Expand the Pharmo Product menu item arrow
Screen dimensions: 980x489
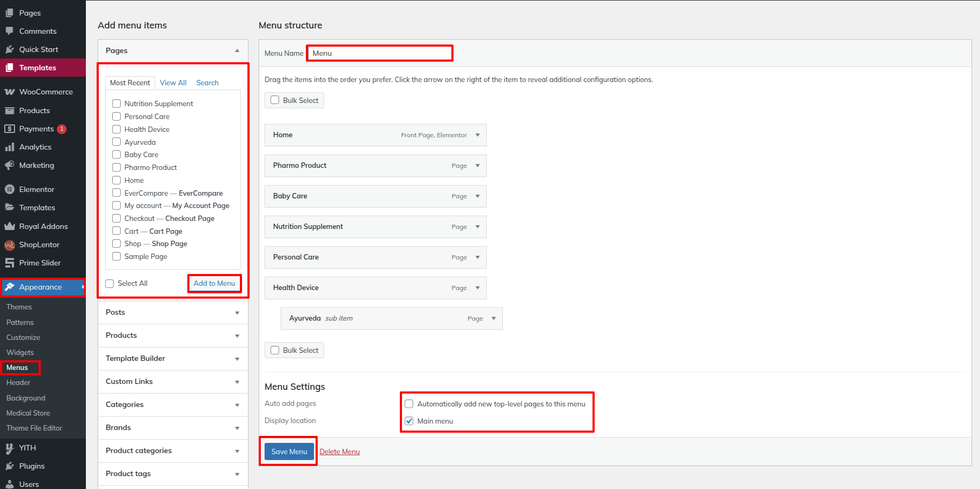[x=478, y=166]
